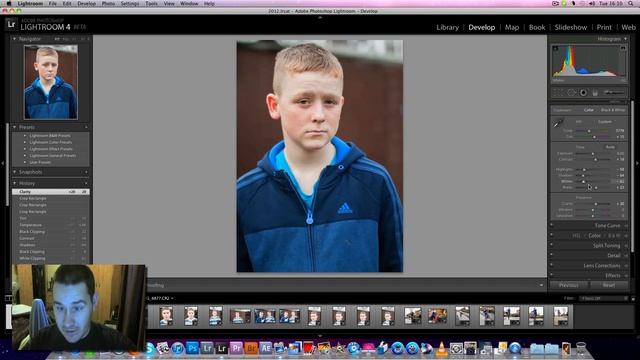This screenshot has height=360, width=640.
Task: Collapse the Presets panel
Action: tap(15, 127)
